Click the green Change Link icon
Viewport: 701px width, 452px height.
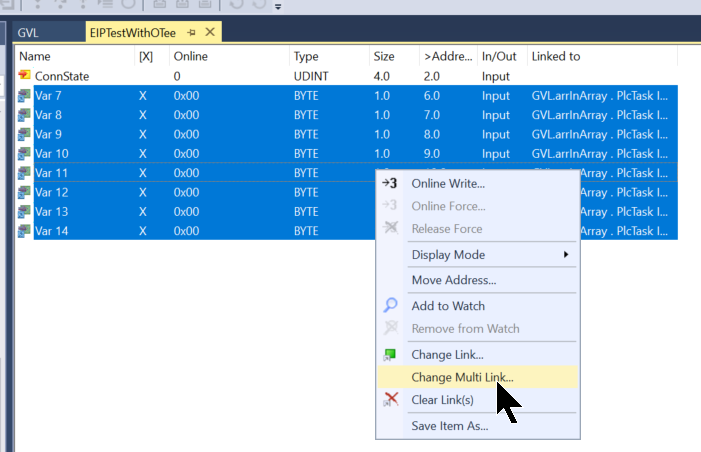point(391,355)
